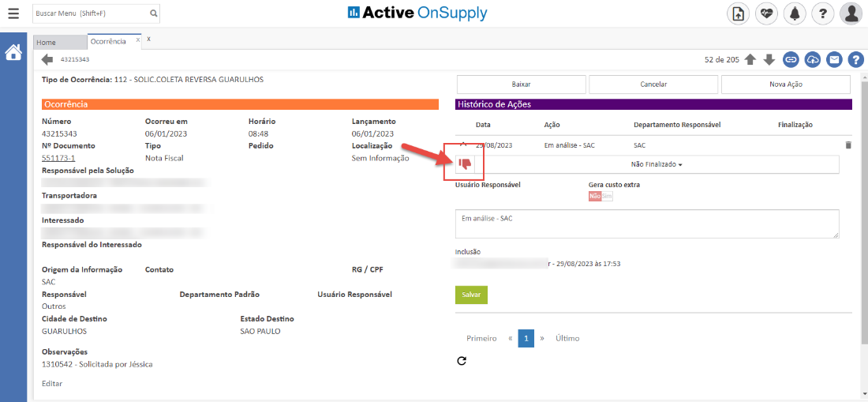Click the file upload icon in header

click(x=739, y=13)
